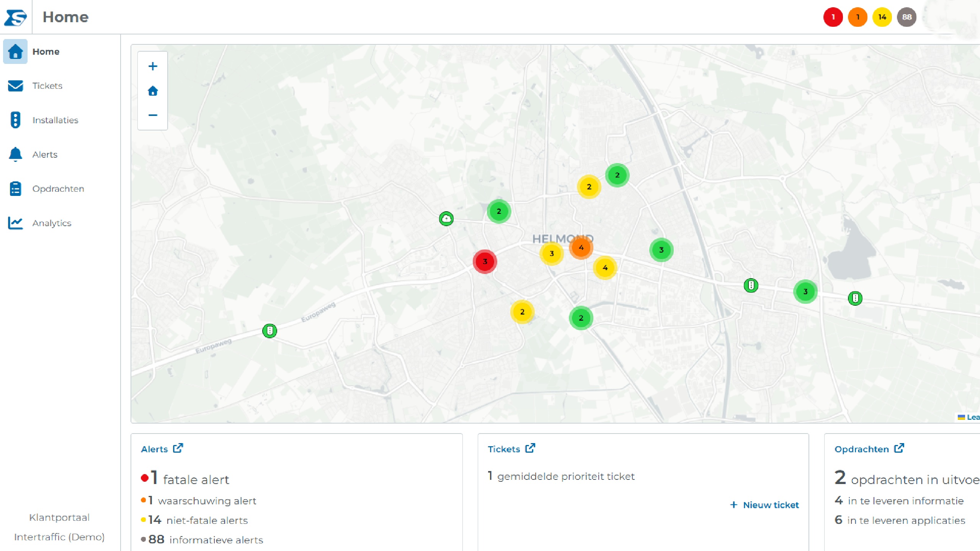Click '88 informatieve alerts' line
The height and width of the screenshot is (551, 980).
point(202,540)
